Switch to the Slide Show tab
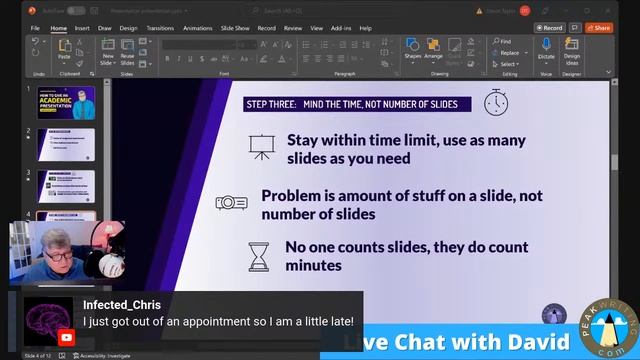This screenshot has height=360, width=640. (235, 28)
